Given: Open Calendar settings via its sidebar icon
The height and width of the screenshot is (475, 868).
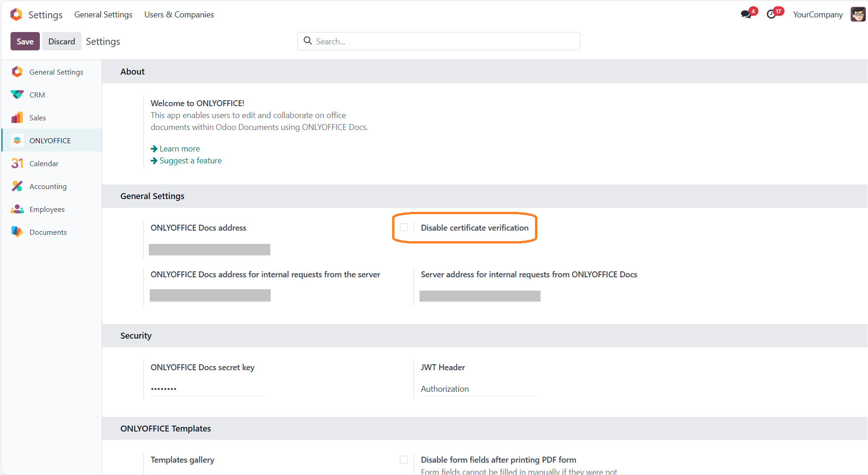Looking at the screenshot, I should tap(16, 163).
